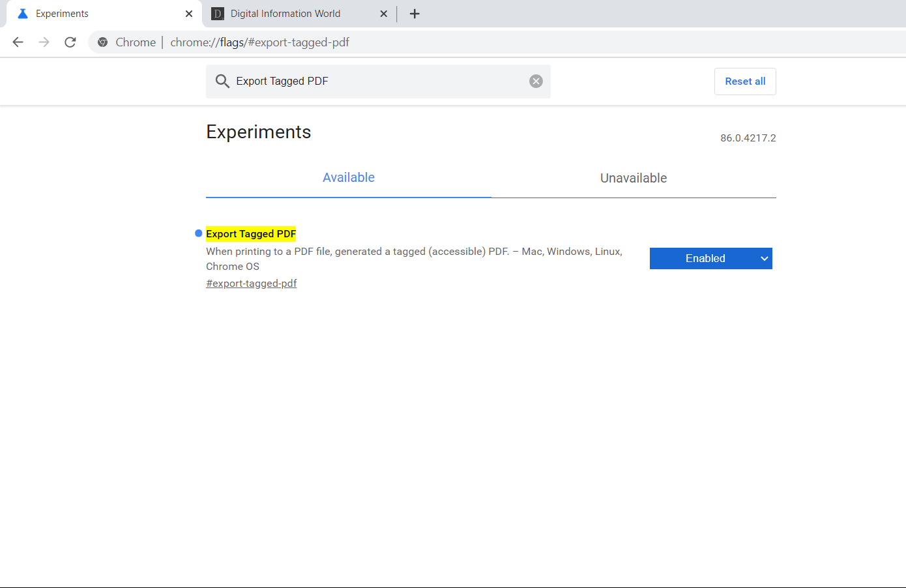Open the Enabled dropdown for Export Tagged PDF
This screenshot has height=588, width=906.
click(x=710, y=258)
